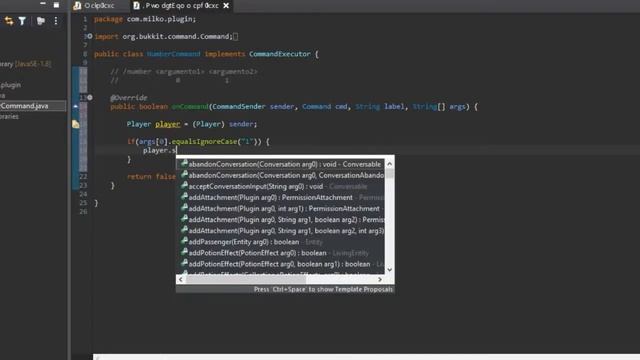Image resolution: width=640 pixels, height=360 pixels.
Task: Close the active editor tab with the X
Action: 226,6
